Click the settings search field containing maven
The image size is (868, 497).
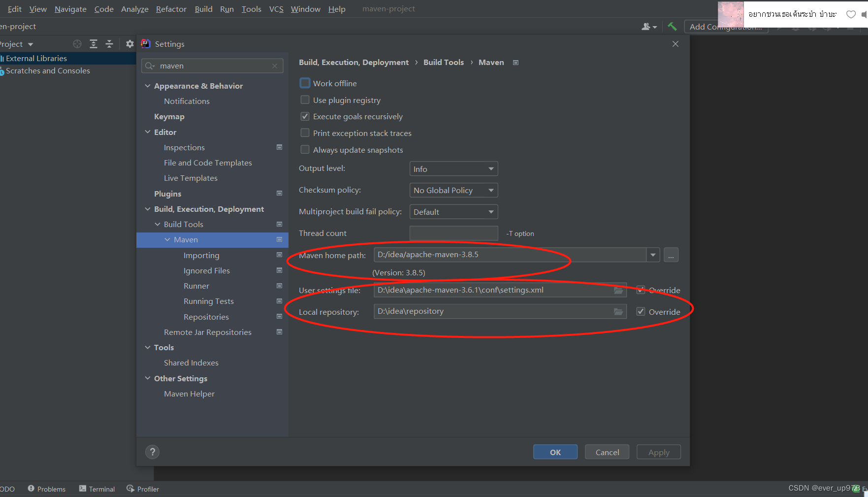click(x=212, y=66)
